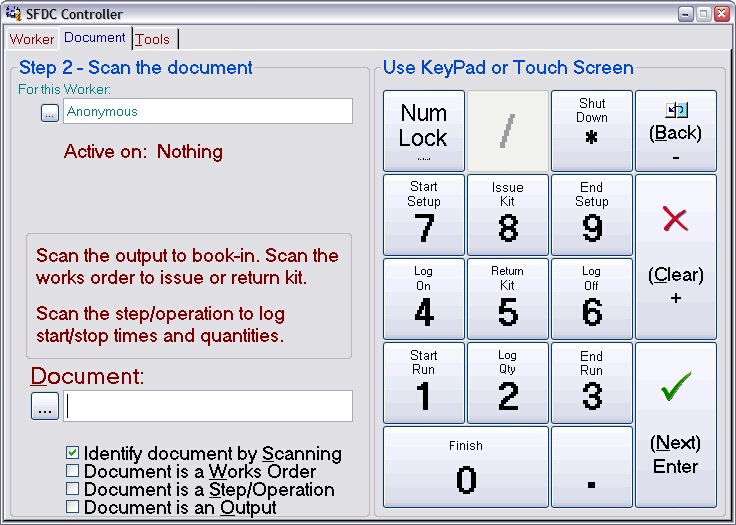
Task: Select Log Off key 6
Action: tap(591, 299)
